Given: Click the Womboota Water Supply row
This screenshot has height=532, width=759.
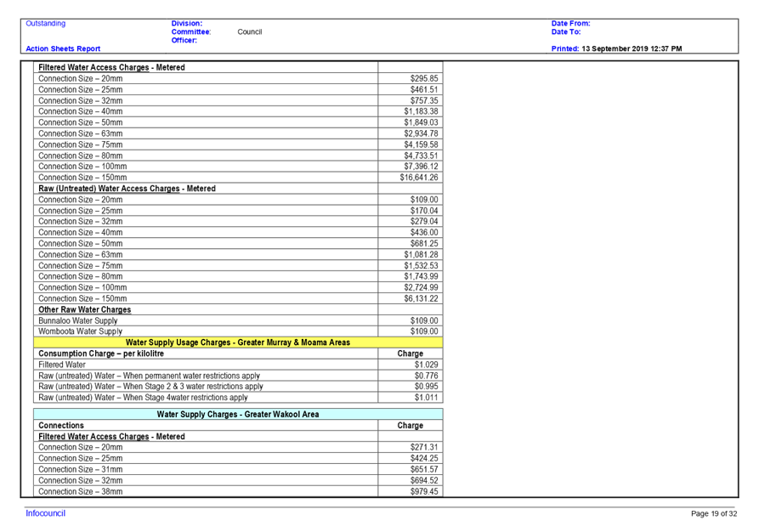Looking at the screenshot, I should click(238, 331).
